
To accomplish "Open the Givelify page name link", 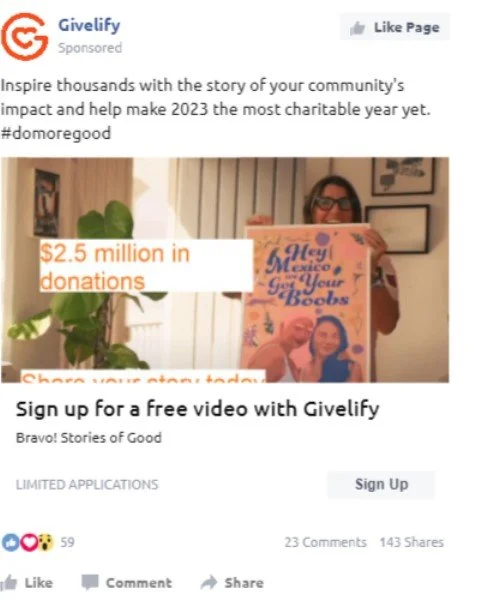I will [x=89, y=26].
